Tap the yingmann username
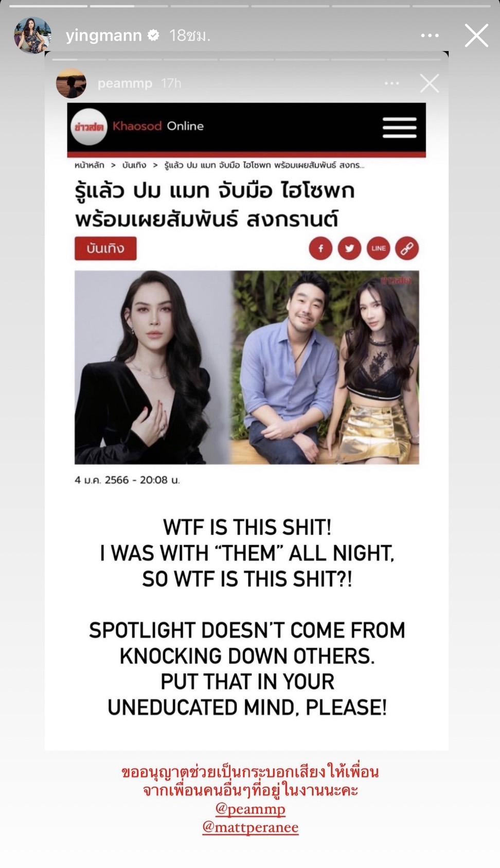 coord(104,36)
